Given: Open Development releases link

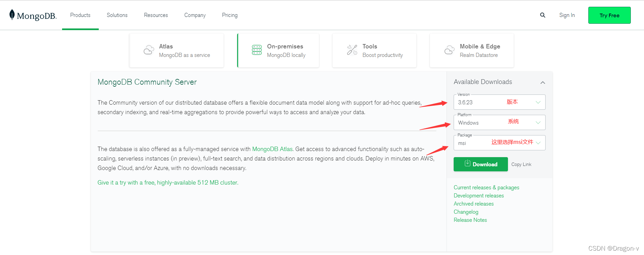Looking at the screenshot, I should pos(479,196).
